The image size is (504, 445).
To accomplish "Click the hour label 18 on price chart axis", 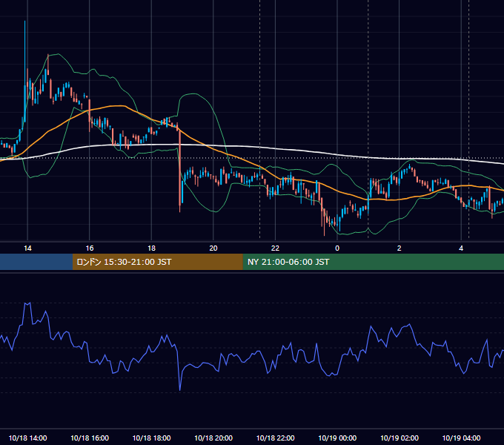I will tap(151, 248).
